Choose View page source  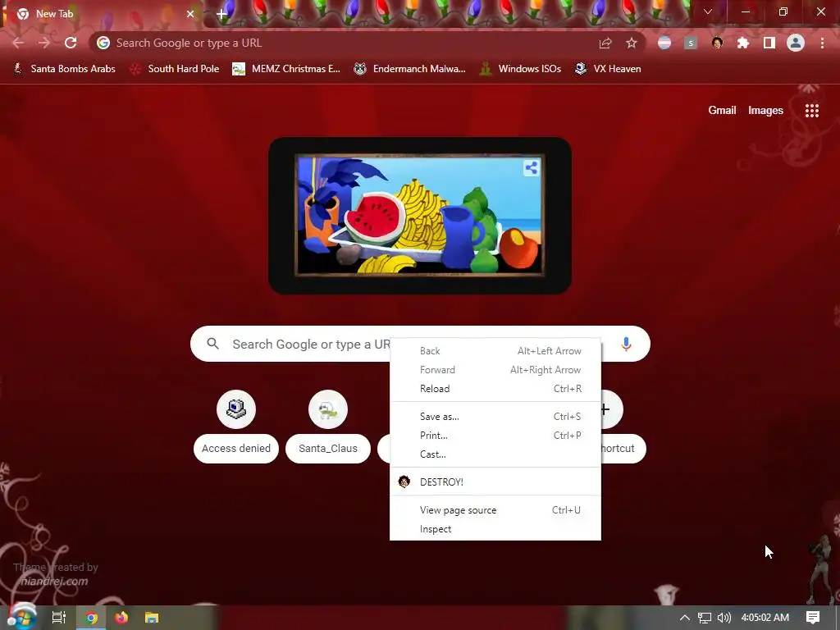click(x=495, y=510)
